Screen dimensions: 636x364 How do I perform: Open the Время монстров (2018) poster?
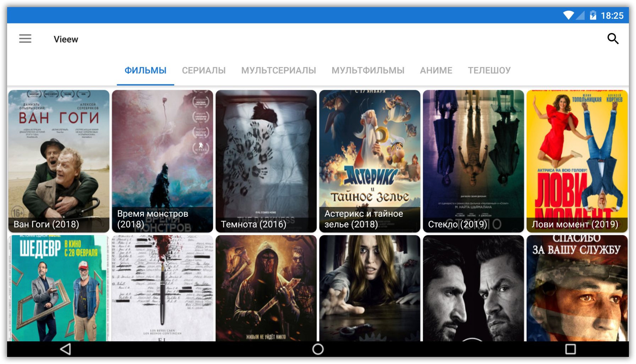(x=163, y=161)
